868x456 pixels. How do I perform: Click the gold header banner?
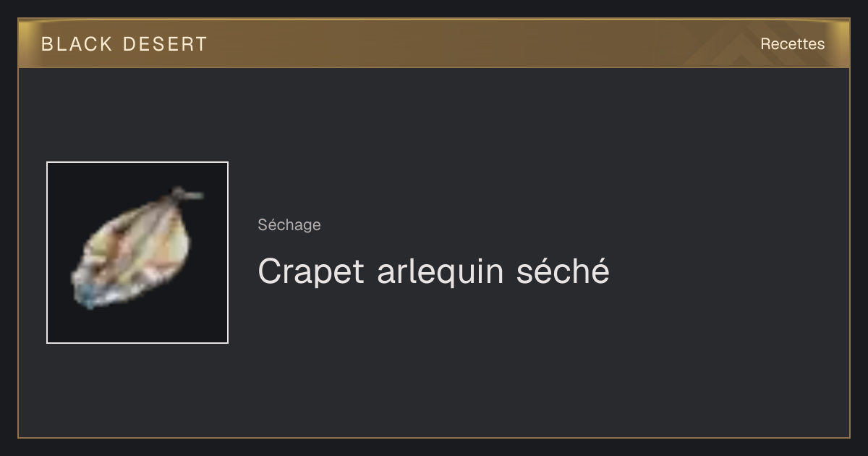coord(434,43)
